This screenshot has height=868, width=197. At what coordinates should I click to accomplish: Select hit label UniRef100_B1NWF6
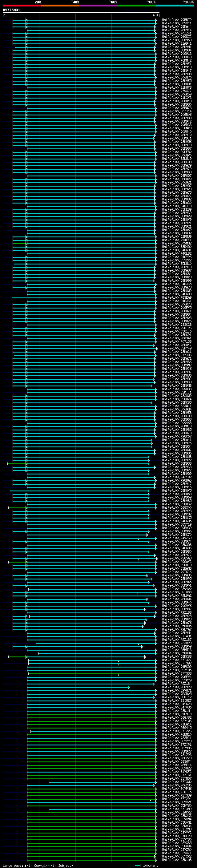point(177,88)
